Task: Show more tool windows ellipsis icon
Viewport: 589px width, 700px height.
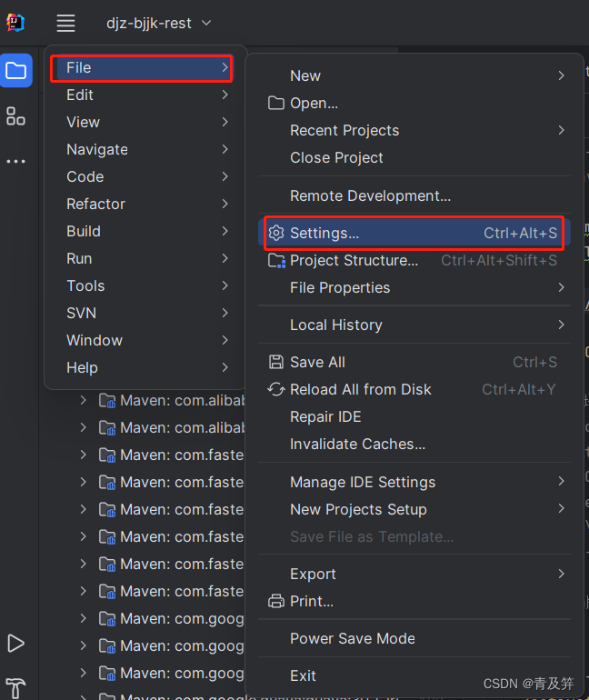Action: [15, 161]
